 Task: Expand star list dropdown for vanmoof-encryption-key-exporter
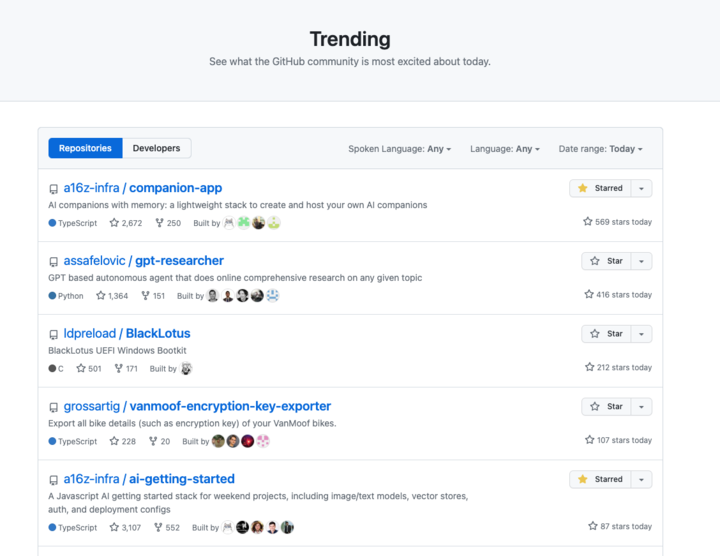click(x=641, y=406)
